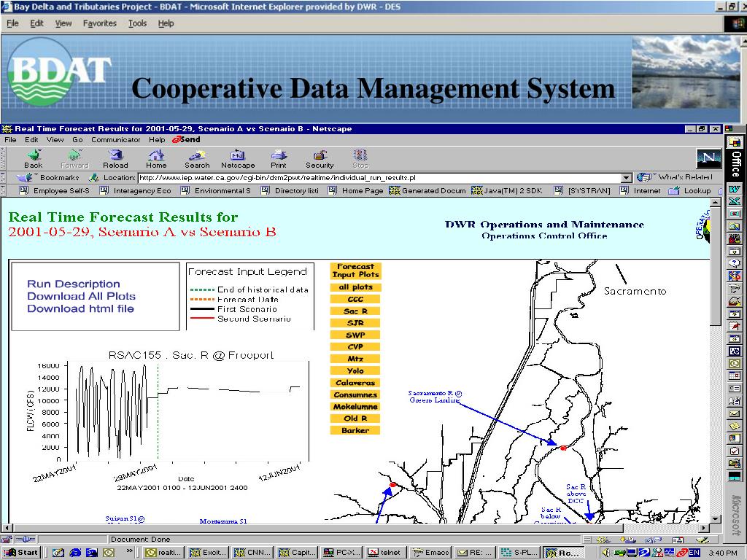Click the Sacramento R @ Greens Landing label
This screenshot has width=747, height=560.
pos(435,397)
